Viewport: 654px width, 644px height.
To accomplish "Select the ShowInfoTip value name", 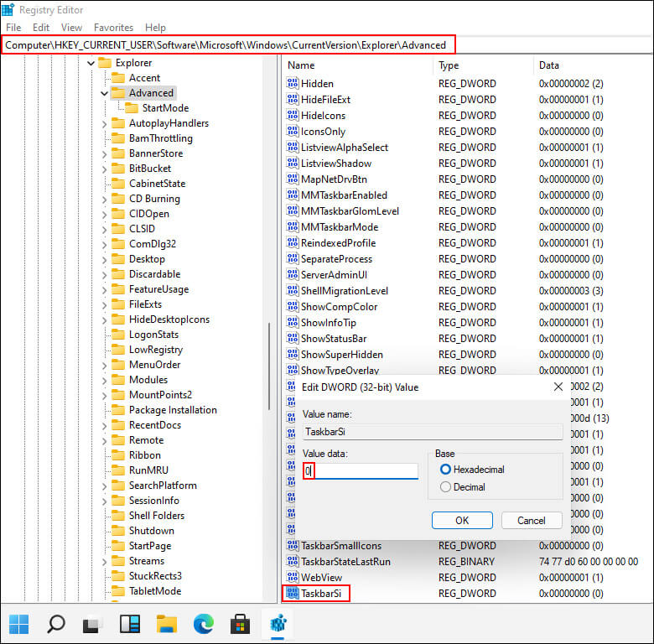I will coord(329,323).
